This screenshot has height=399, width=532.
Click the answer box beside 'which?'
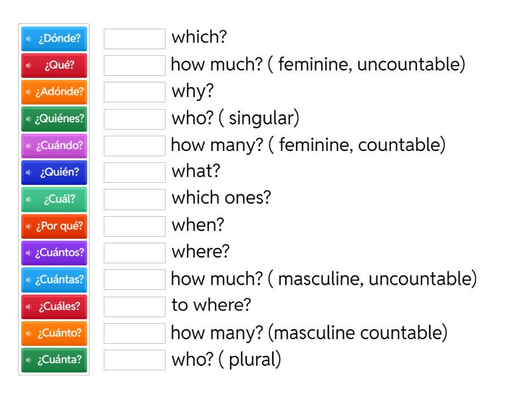(134, 39)
